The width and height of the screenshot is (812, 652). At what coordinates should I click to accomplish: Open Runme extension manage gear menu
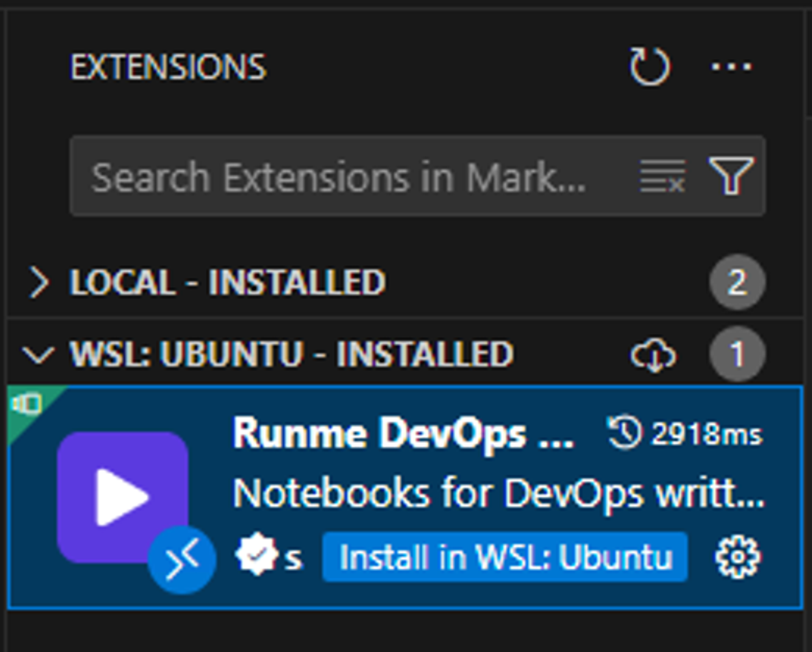[x=737, y=557]
